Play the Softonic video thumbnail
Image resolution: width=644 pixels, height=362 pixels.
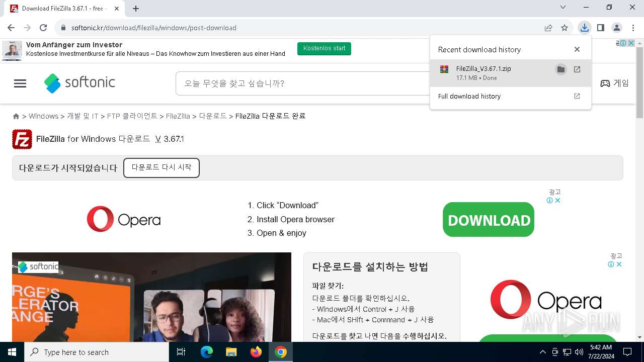coord(151,298)
